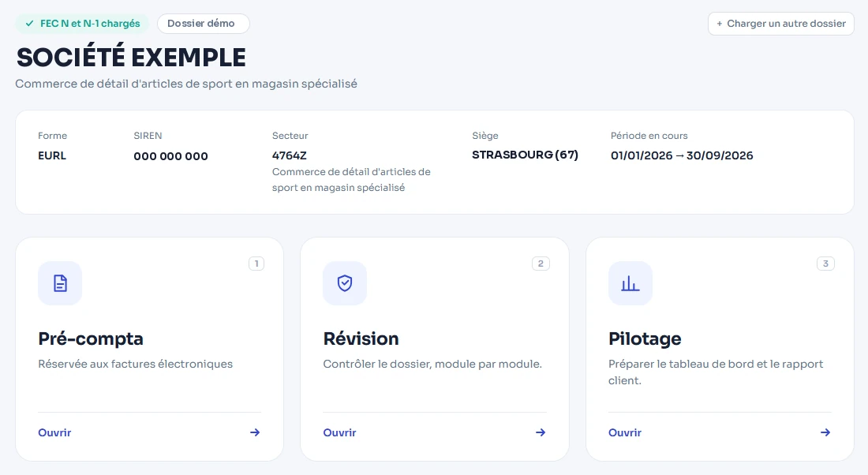Click the checkmark in FEC chargés badge

coord(29,23)
